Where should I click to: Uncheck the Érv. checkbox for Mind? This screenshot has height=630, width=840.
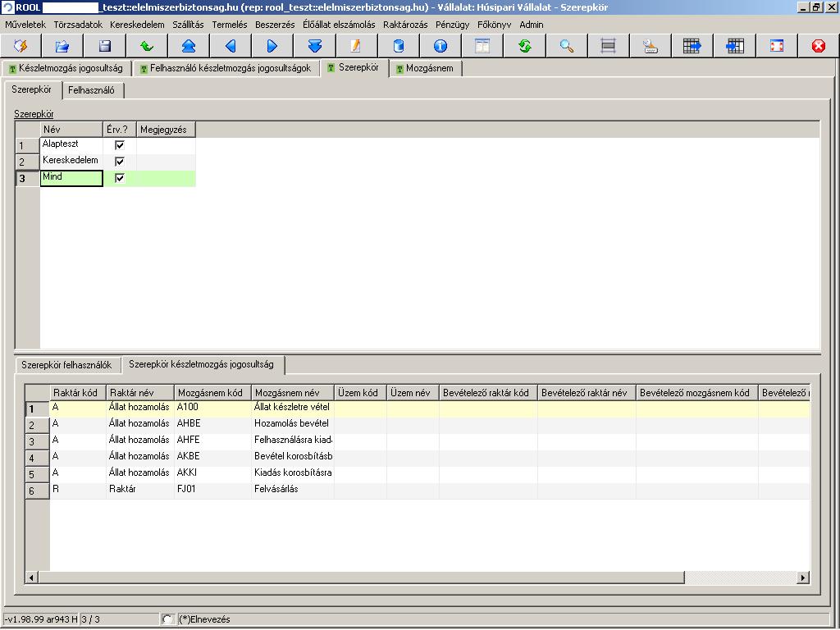pyautogui.click(x=120, y=178)
